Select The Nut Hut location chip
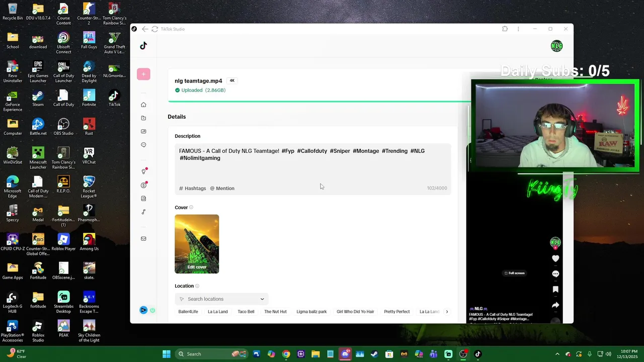644x362 pixels. pos(275,312)
